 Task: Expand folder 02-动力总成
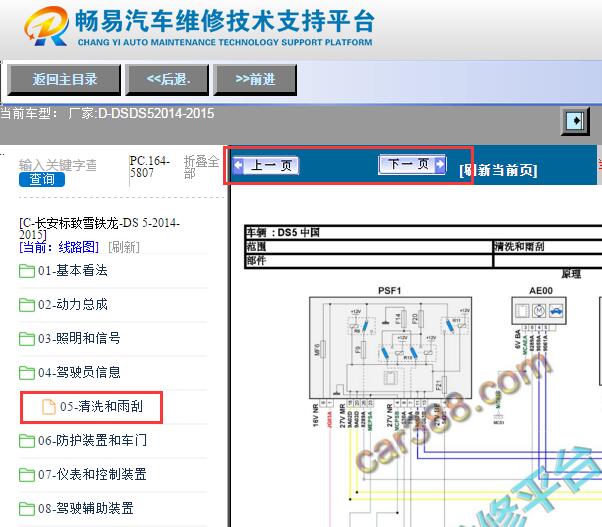click(x=73, y=304)
